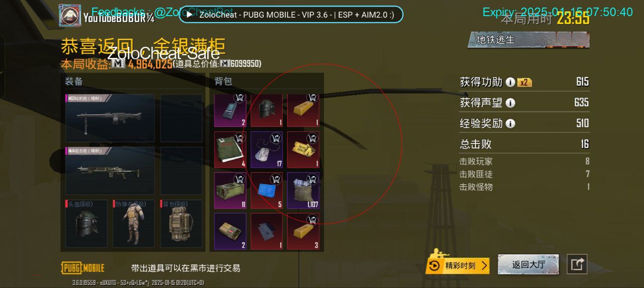The width and height of the screenshot is (644, 288).
Task: Tap cart icon on the phone item
Action: [239, 98]
